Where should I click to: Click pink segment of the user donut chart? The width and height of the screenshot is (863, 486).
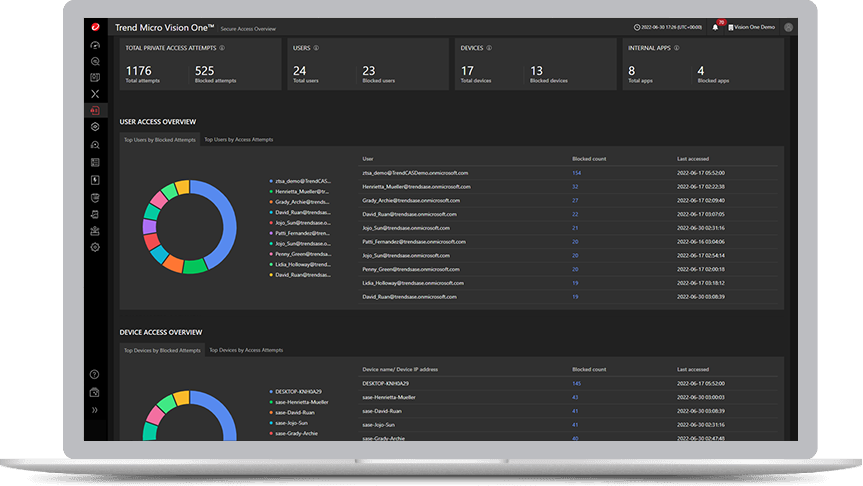pos(159,199)
